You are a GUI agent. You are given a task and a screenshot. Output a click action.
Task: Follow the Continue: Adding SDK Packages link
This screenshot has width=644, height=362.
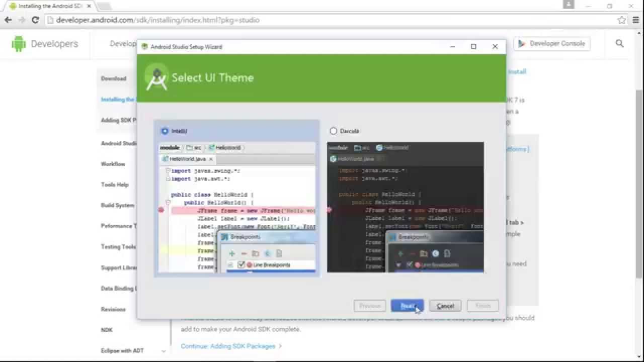coord(231,346)
